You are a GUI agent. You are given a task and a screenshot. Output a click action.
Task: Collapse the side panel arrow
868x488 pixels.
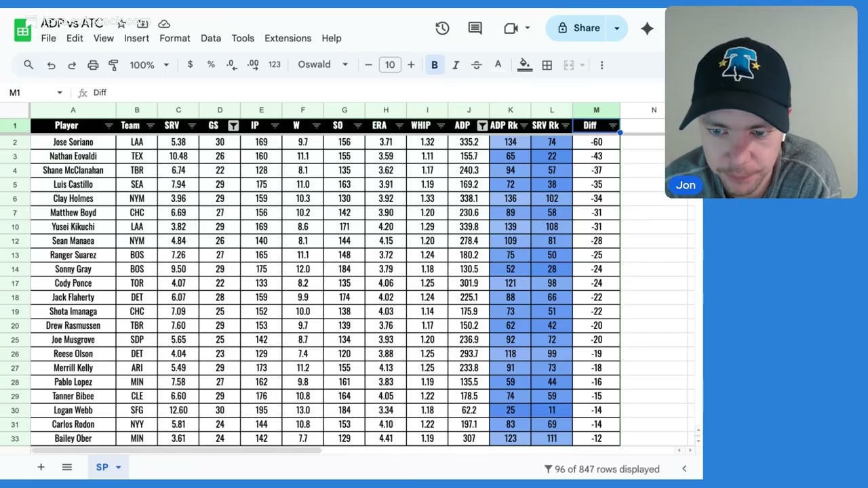click(x=684, y=468)
